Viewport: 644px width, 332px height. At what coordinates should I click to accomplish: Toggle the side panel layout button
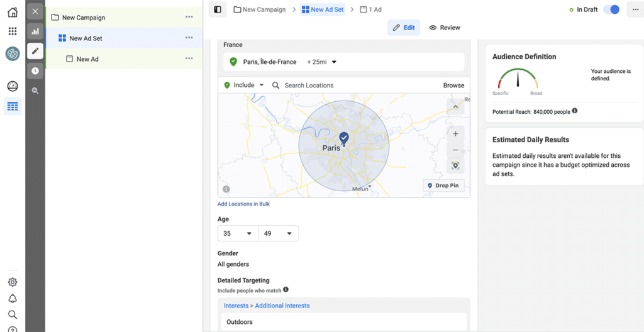click(218, 9)
